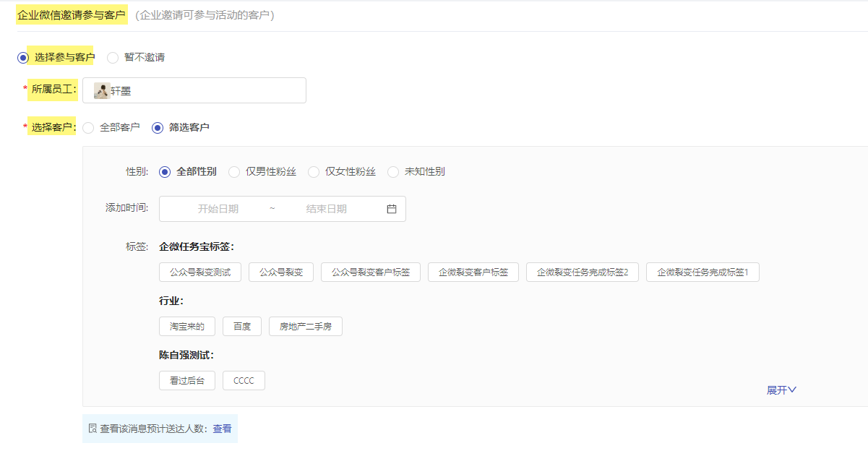This screenshot has width=868, height=464.
Task: Click the 所属员工 field label
Action: tap(53, 90)
